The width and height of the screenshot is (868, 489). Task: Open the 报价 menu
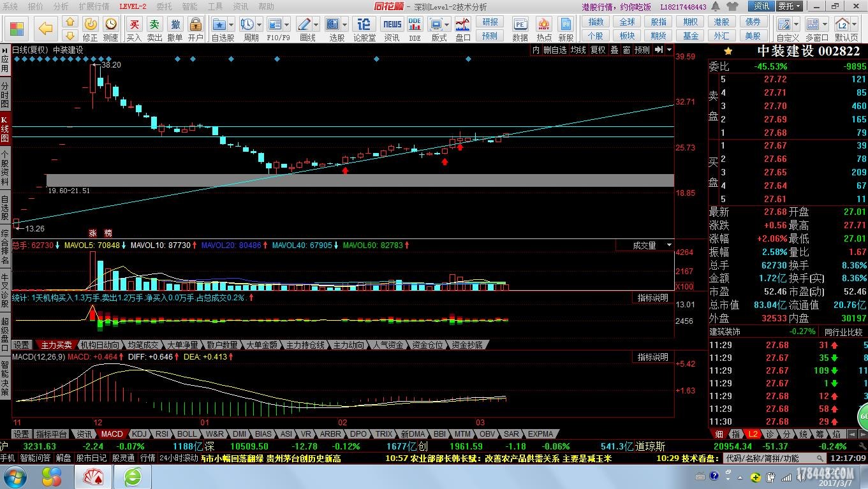point(36,6)
